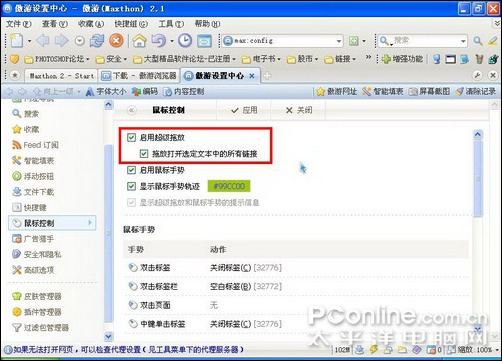The width and height of the screenshot is (502, 361).
Task: Select 双击标签 gesture row
Action: [x=296, y=267]
